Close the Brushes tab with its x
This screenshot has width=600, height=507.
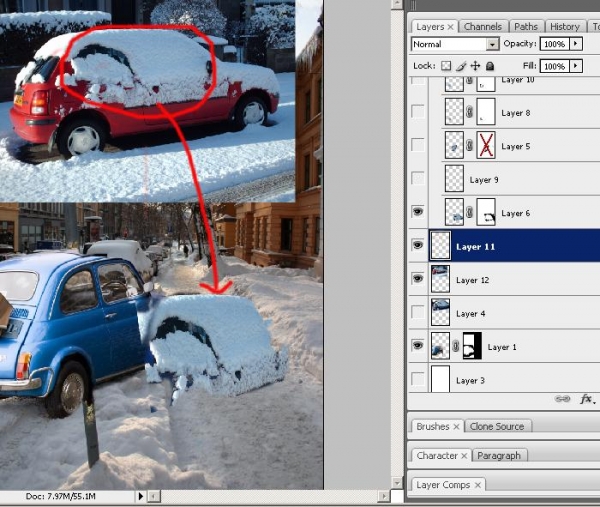(456, 426)
